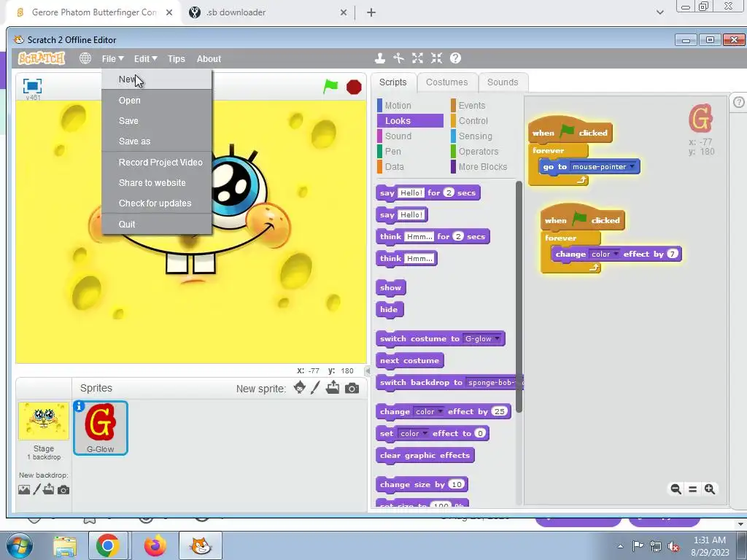Select New in the File menu

coord(157,79)
